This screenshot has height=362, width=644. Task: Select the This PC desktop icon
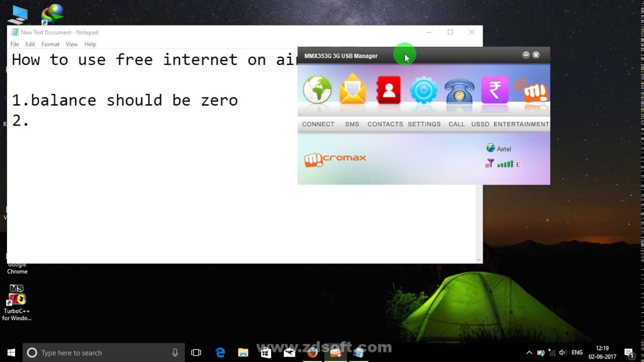(x=18, y=15)
